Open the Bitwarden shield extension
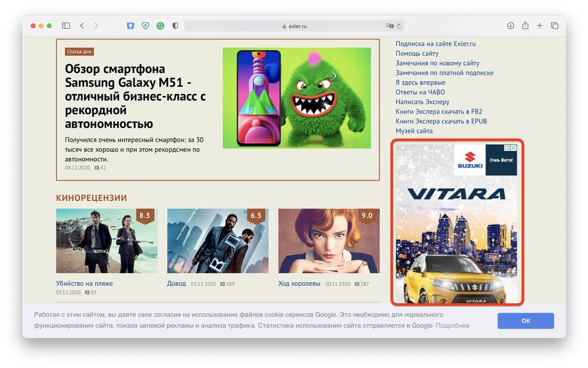 (130, 26)
